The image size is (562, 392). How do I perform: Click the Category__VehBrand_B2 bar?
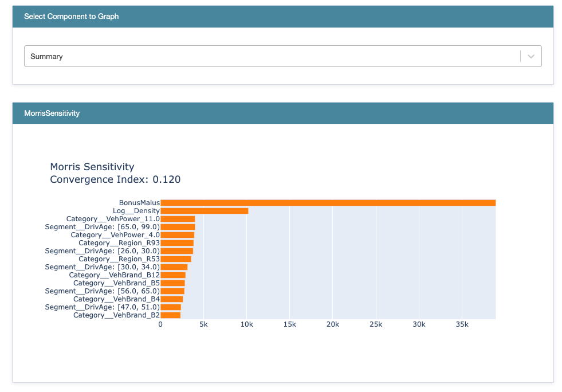point(170,315)
